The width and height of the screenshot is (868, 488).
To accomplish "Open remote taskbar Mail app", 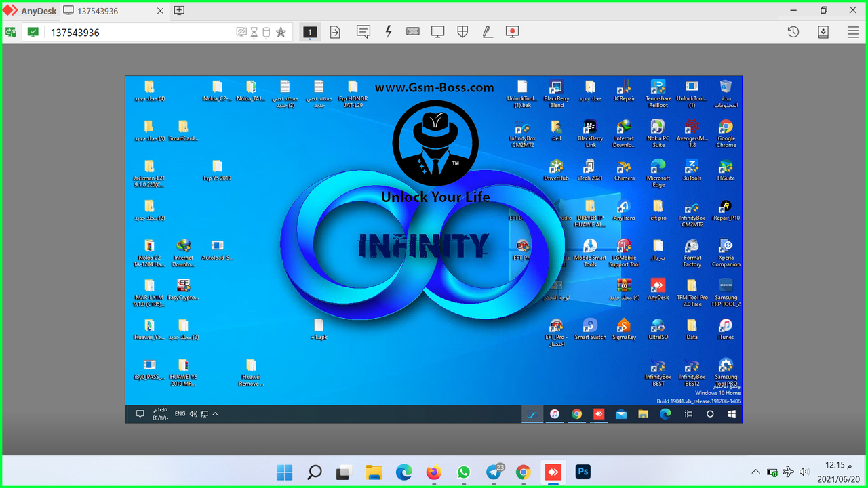I will [620, 414].
